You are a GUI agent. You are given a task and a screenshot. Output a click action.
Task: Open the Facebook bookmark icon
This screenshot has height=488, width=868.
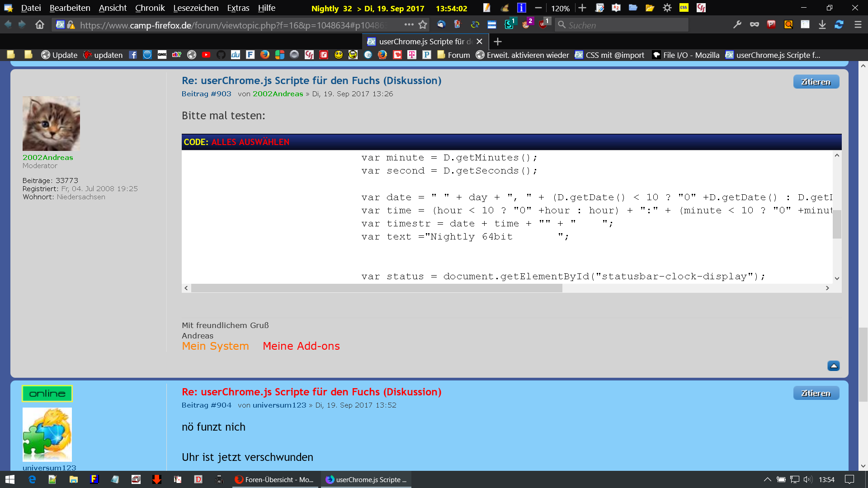[x=133, y=55]
